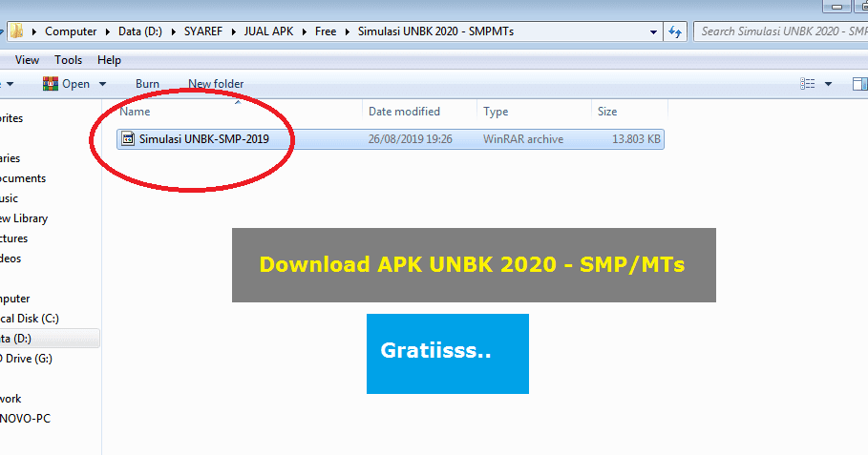Select Libraries in the navigation pane
Viewport: 868px width, 455px height.
pos(10,158)
